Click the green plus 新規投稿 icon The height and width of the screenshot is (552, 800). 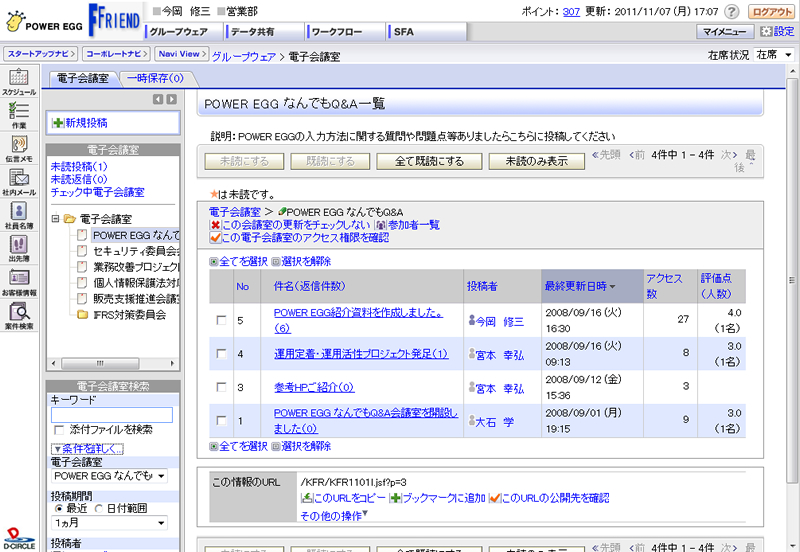pos(58,122)
